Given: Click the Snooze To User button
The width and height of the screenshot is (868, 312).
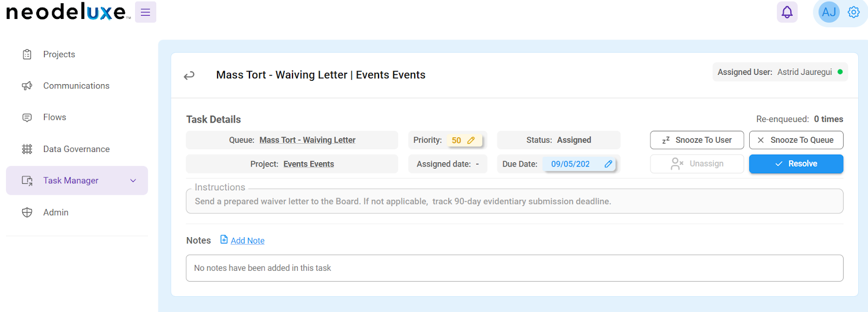Looking at the screenshot, I should [x=697, y=140].
